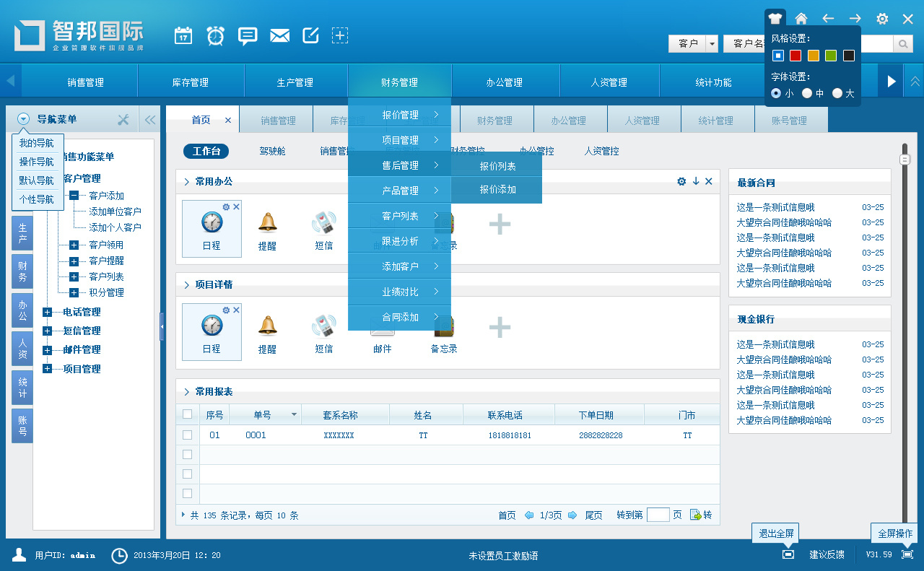The height and width of the screenshot is (571, 924).
Task: Choose the red style color swatch
Action: click(x=796, y=56)
